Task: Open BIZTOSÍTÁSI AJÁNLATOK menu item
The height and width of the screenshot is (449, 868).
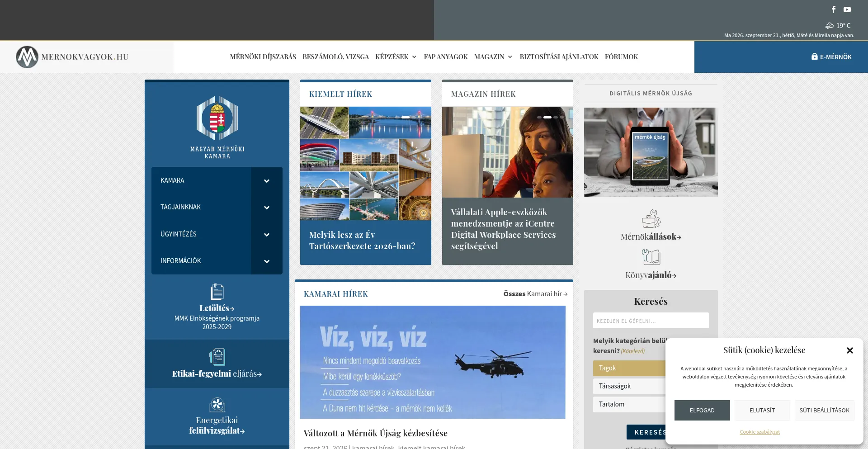Action: coord(559,57)
